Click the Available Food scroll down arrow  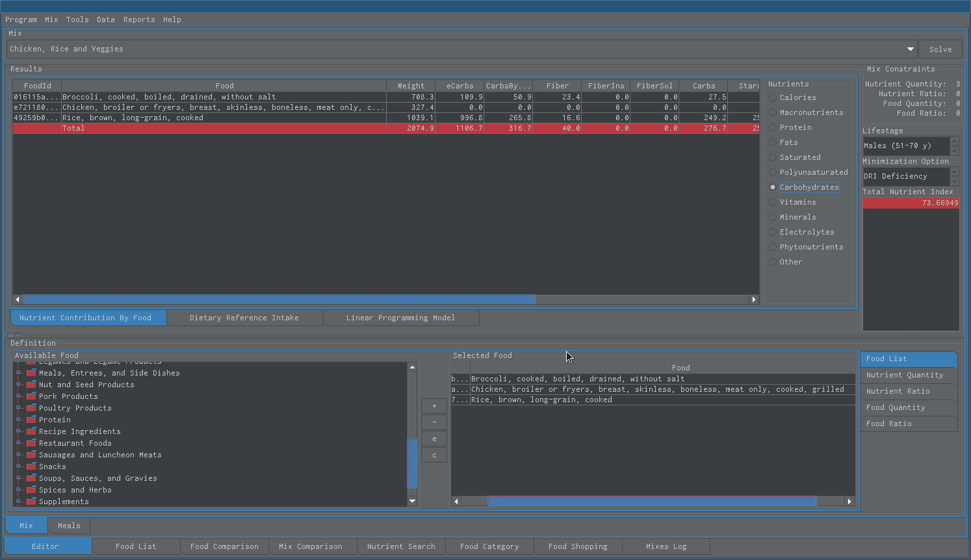coord(412,502)
